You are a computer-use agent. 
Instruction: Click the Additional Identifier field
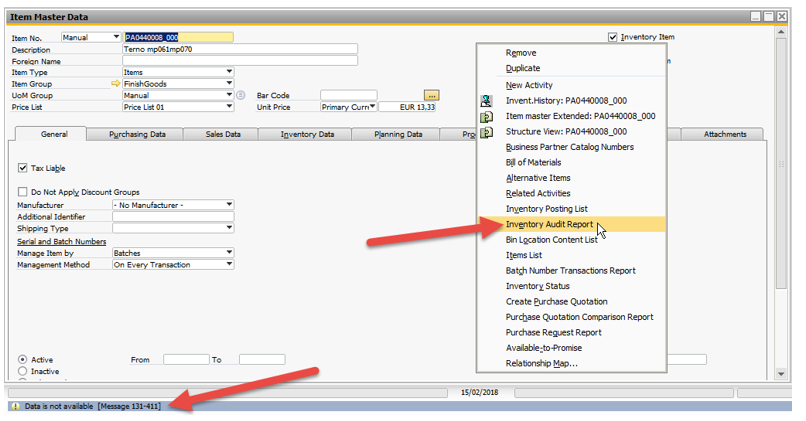pyautogui.click(x=173, y=216)
